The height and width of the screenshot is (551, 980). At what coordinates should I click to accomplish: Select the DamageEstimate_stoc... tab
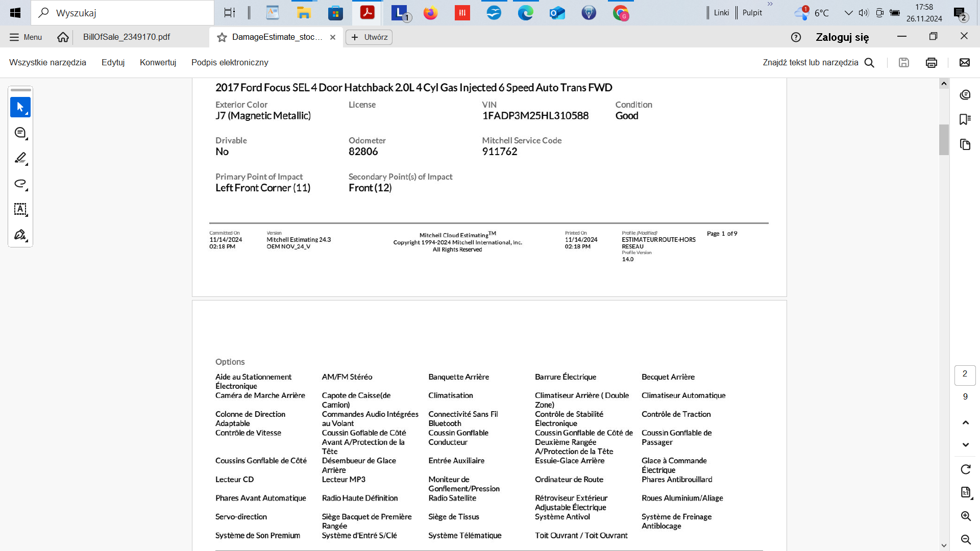click(277, 37)
